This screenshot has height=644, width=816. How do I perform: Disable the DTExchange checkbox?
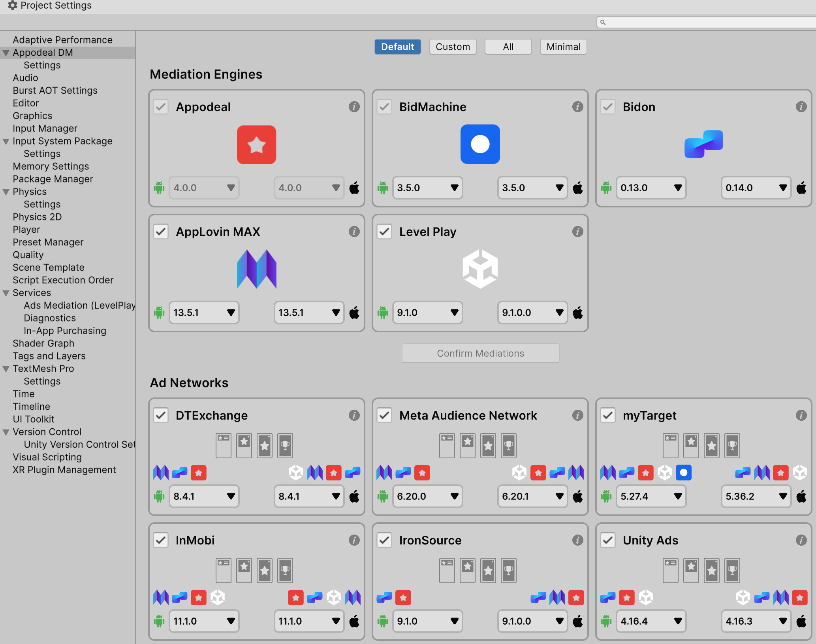(161, 415)
